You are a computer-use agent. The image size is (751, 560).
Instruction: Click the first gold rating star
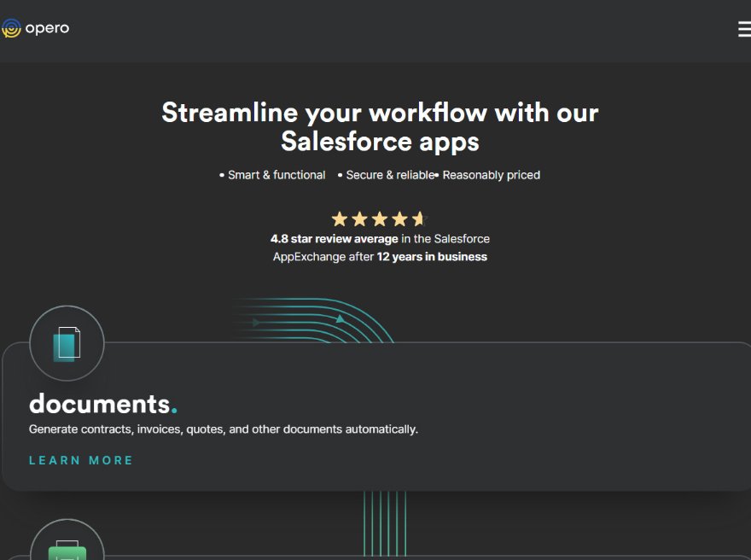(340, 219)
